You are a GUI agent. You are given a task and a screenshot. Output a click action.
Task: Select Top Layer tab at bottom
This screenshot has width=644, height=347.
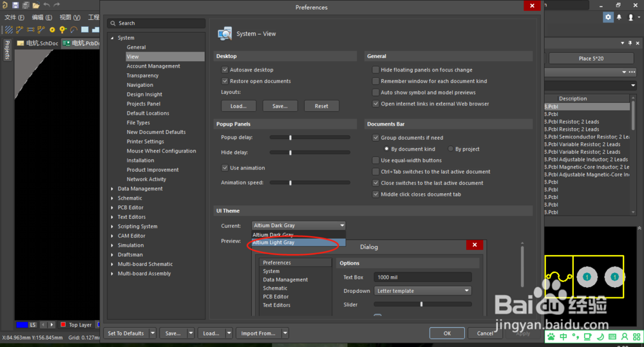point(77,325)
